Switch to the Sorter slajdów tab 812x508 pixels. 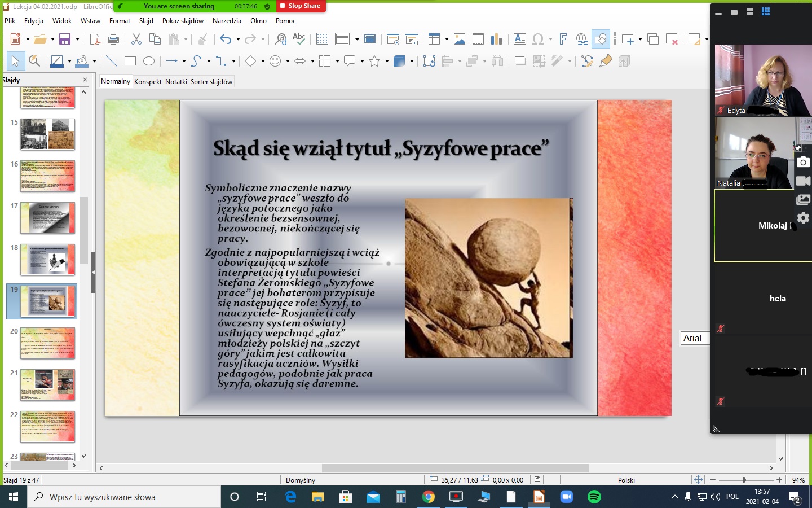(x=211, y=81)
